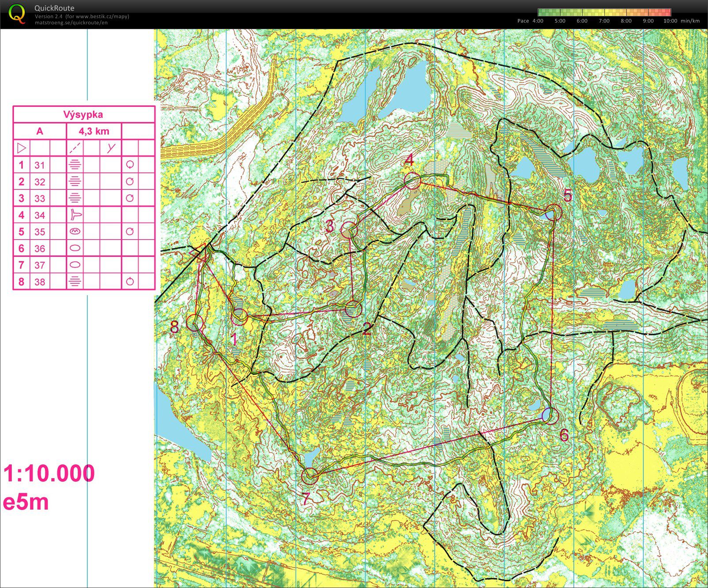Click the "QuickRoute" title text
Viewport: 708px width, 588px height.
click(54, 8)
